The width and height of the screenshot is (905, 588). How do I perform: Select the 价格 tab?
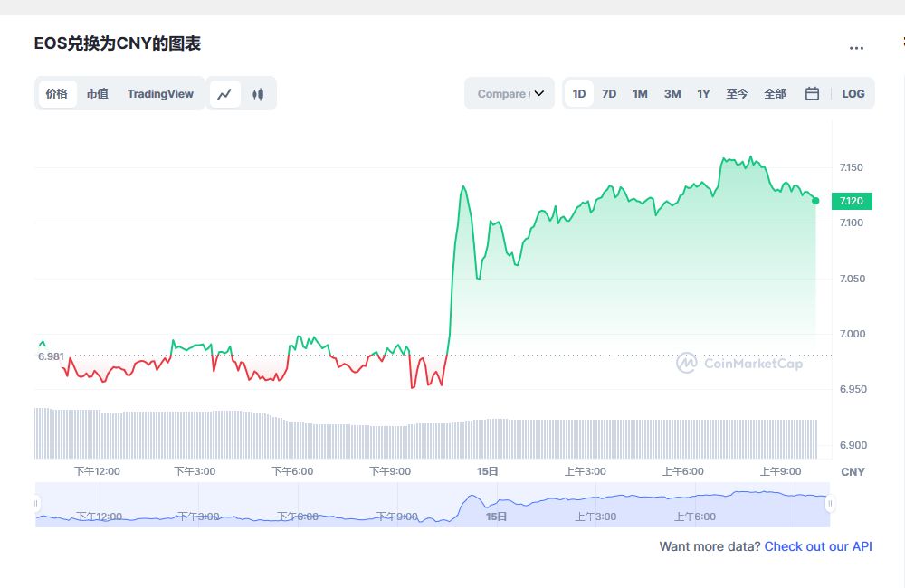coord(57,93)
